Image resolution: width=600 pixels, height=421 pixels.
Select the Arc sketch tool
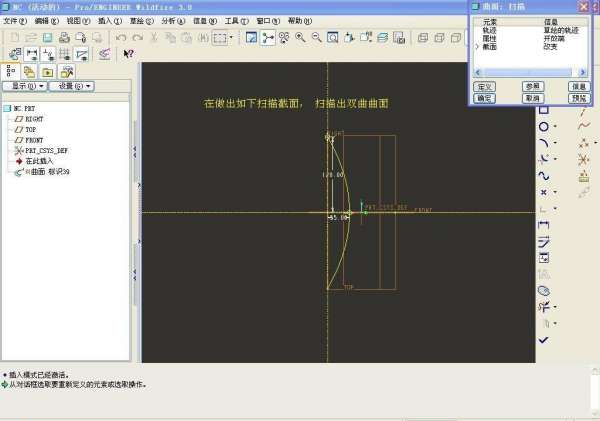pyautogui.click(x=544, y=143)
